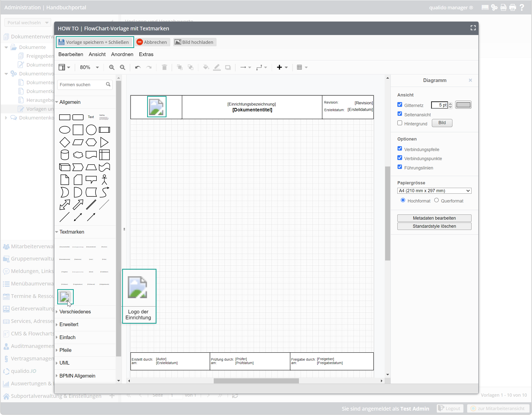532x415 pixels.
Task: Click the delete trash icon
Action: point(164,67)
